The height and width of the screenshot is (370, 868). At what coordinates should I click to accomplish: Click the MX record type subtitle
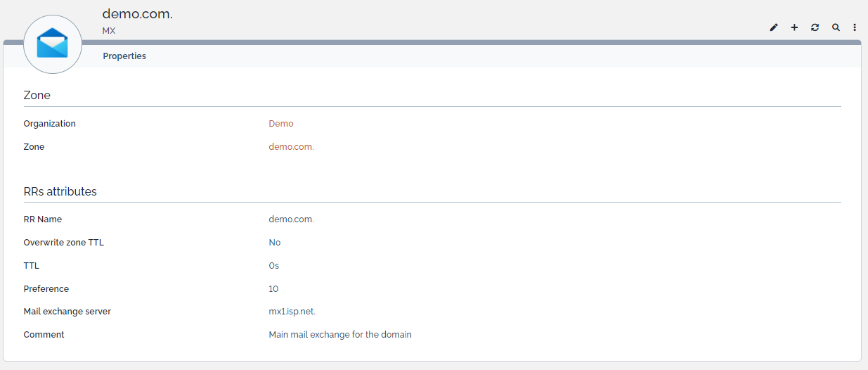[108, 31]
